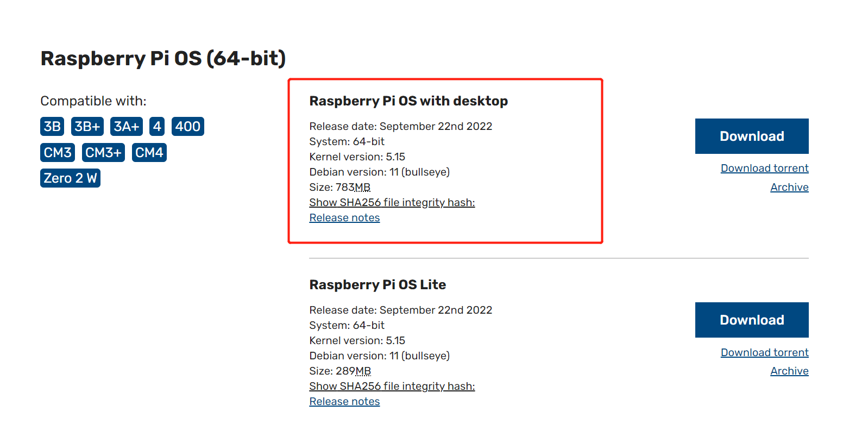Click the 3A+ compatibility badge

[126, 126]
